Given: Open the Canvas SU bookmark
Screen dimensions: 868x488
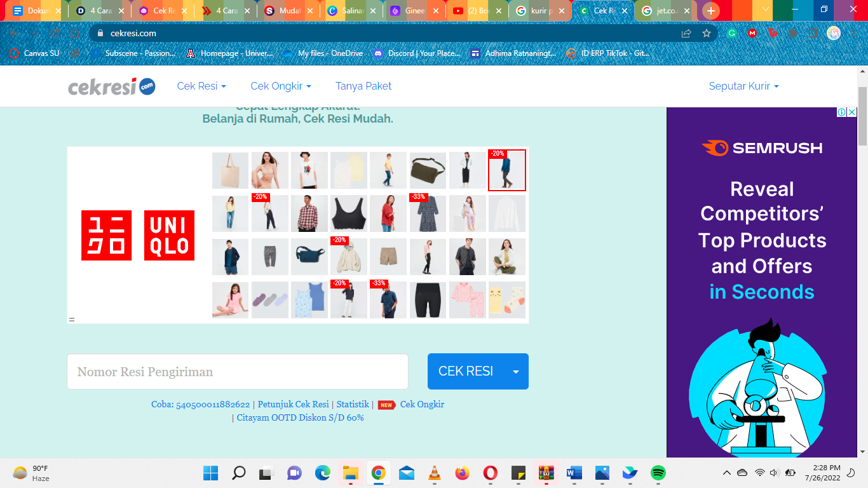Looking at the screenshot, I should pyautogui.click(x=34, y=53).
